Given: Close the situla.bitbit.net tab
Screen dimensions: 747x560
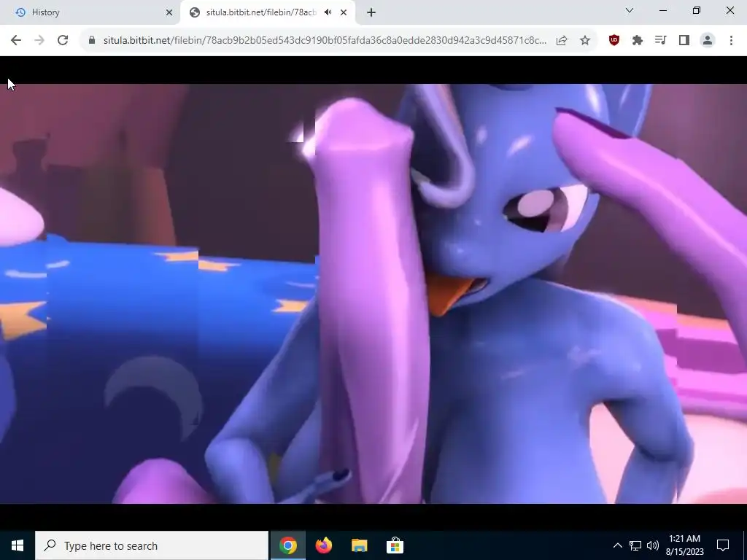Looking at the screenshot, I should tap(344, 12).
